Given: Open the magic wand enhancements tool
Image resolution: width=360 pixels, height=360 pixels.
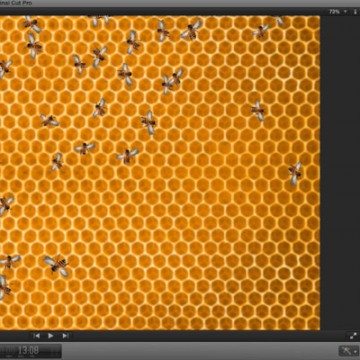Looking at the screenshot, I should (346, 351).
